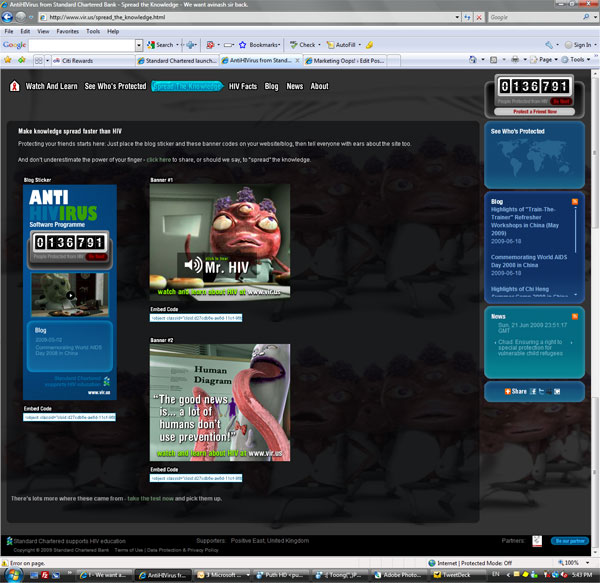600x583 pixels.
Task: Click the blue plus icon on Google Toolbar
Action: click(x=190, y=45)
